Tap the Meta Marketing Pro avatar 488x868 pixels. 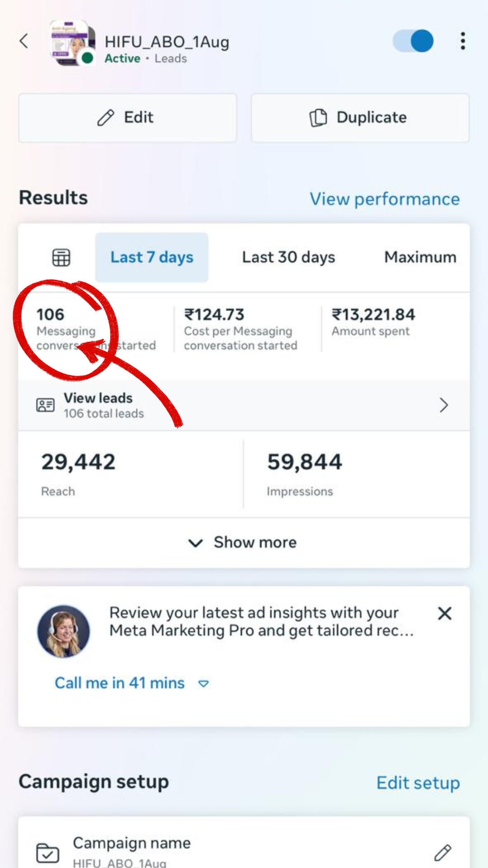63,631
